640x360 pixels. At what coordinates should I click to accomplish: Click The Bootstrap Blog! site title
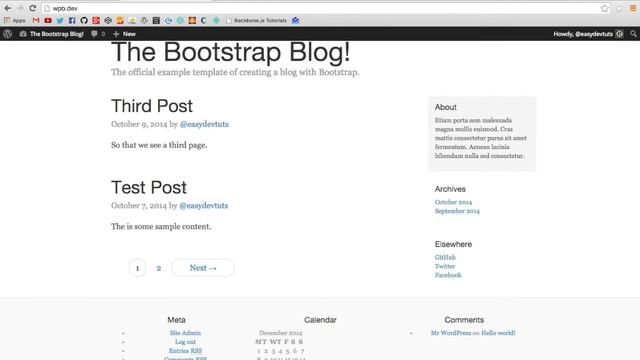231,52
